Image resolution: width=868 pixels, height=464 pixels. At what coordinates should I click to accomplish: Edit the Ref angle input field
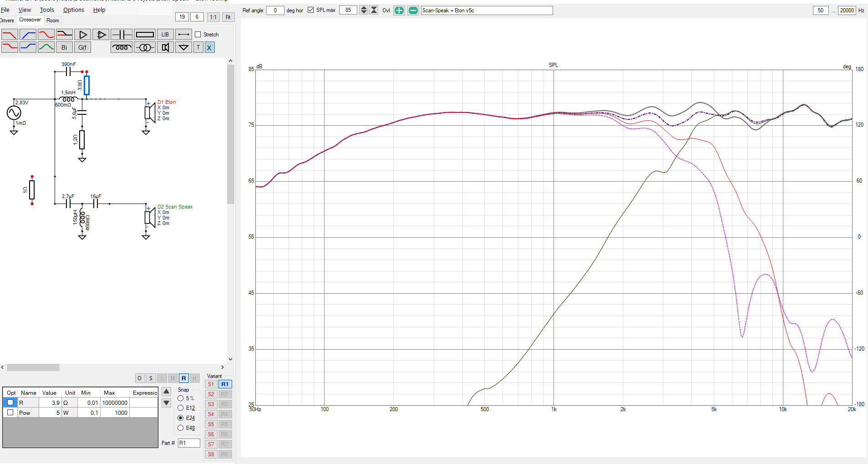point(275,10)
